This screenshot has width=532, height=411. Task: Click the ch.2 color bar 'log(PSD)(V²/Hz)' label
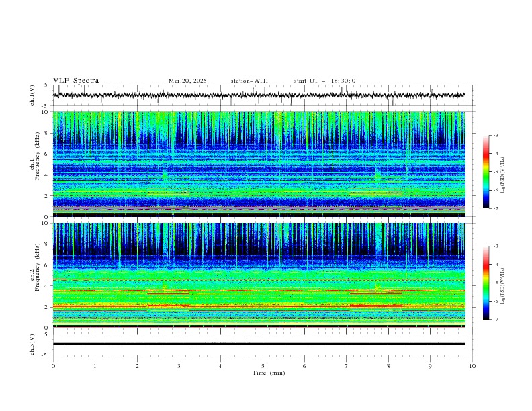502,285
